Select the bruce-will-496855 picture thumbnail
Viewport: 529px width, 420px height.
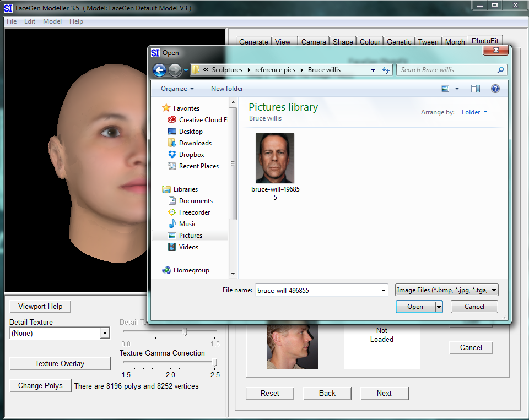click(x=274, y=158)
